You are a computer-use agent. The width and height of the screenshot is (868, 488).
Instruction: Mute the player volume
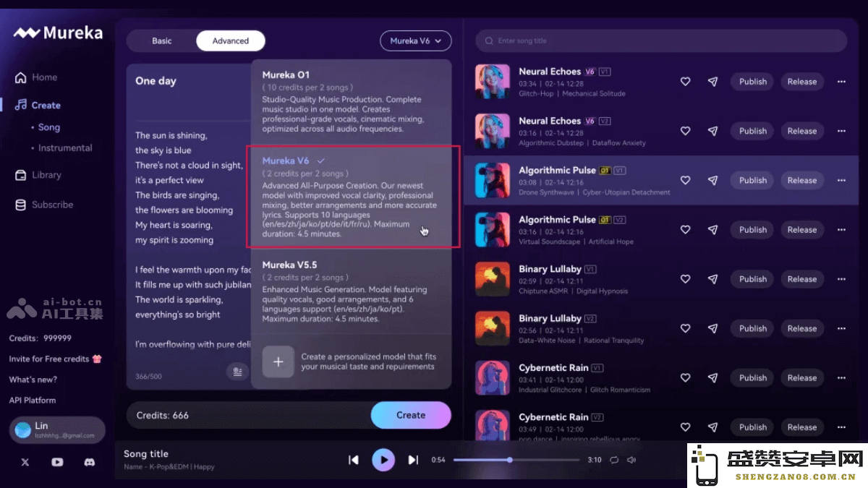coord(631,460)
